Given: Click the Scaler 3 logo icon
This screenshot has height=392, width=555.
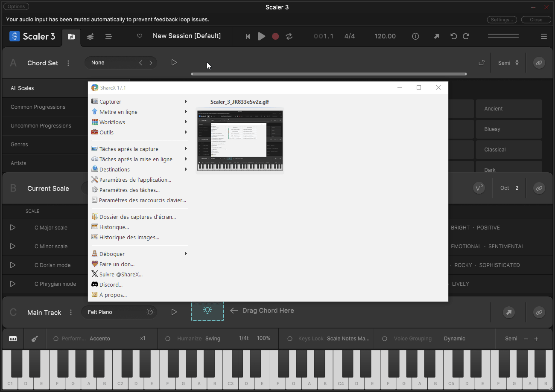Looking at the screenshot, I should coord(15,36).
